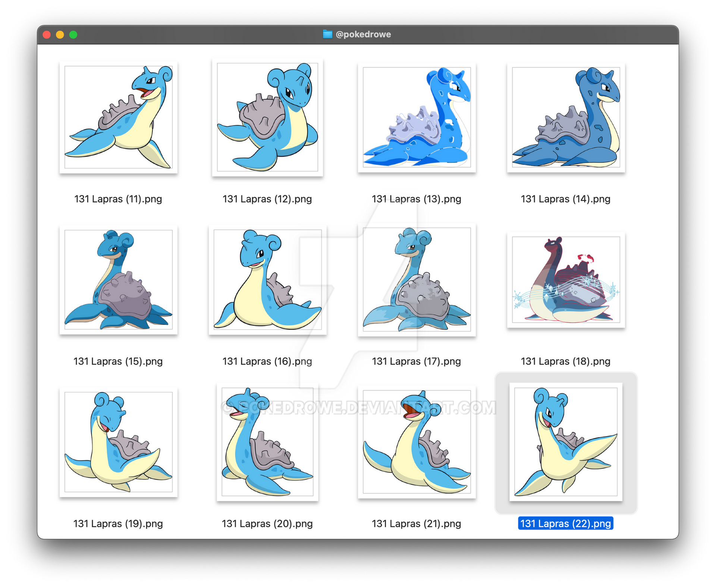Click the filename 131 Lapras (20).png
Screen dimensions: 716x588
(x=267, y=524)
